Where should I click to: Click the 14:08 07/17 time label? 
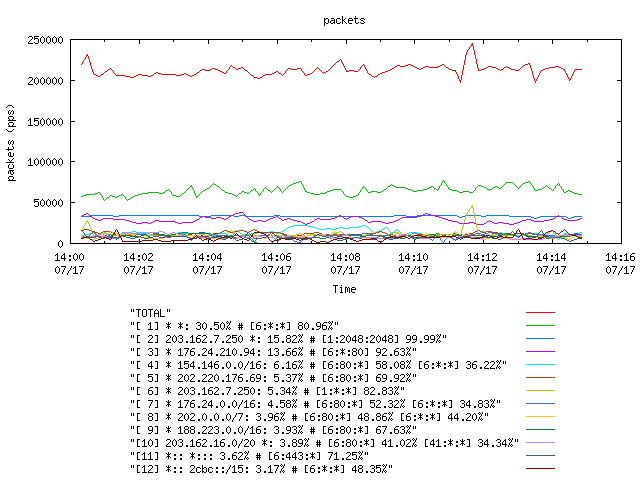tap(345, 264)
